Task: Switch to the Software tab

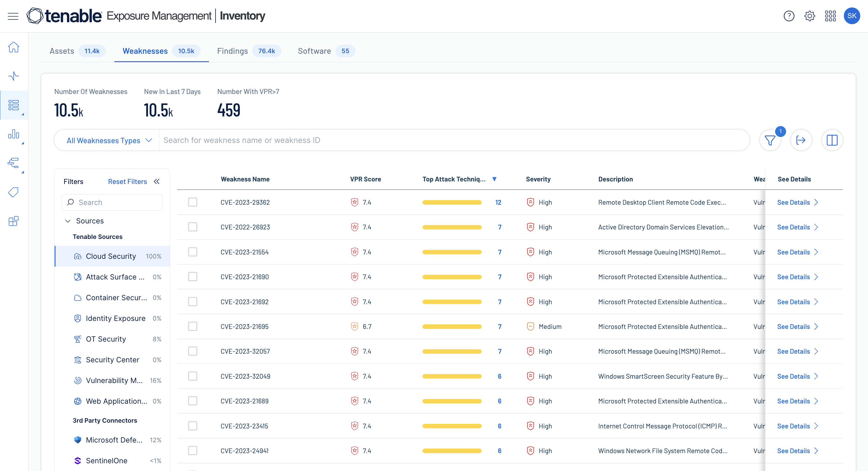Action: [x=314, y=51]
